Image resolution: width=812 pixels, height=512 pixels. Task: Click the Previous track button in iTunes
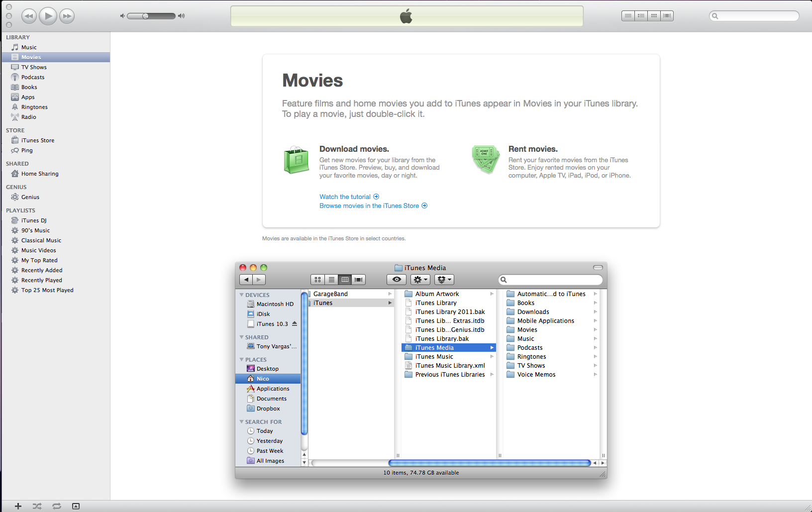click(29, 16)
